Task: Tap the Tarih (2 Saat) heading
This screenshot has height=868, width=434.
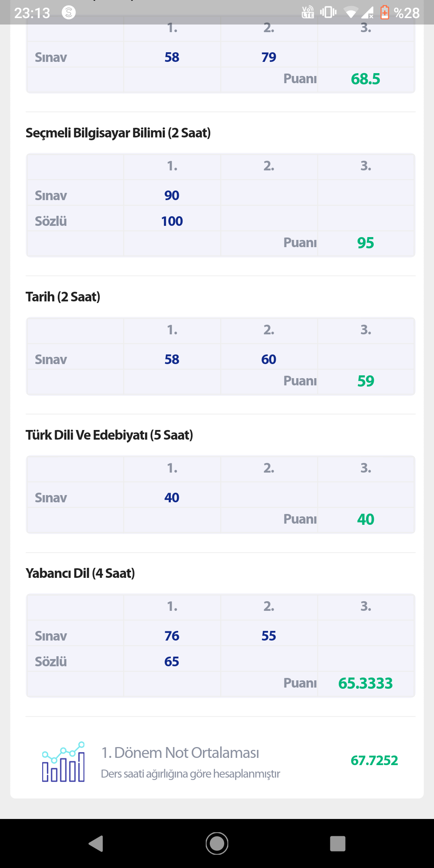Action: tap(63, 297)
